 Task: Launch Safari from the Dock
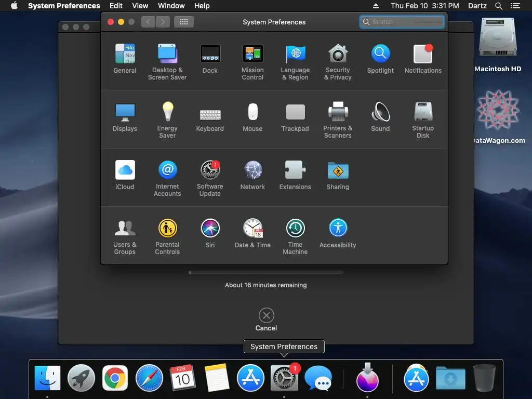coord(149,378)
